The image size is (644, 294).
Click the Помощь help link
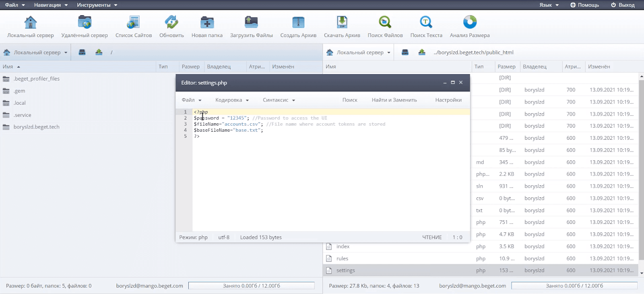(x=584, y=5)
